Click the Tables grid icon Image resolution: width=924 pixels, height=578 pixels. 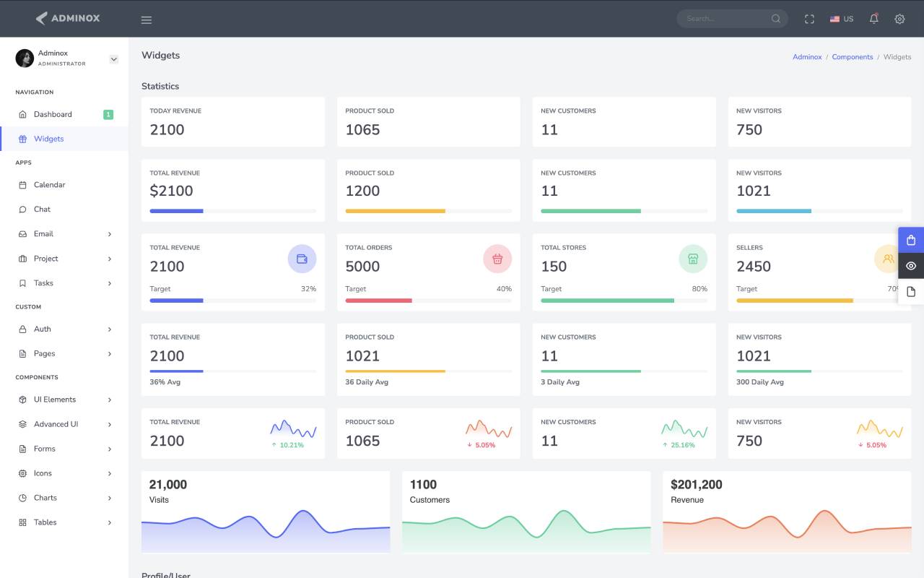[22, 522]
